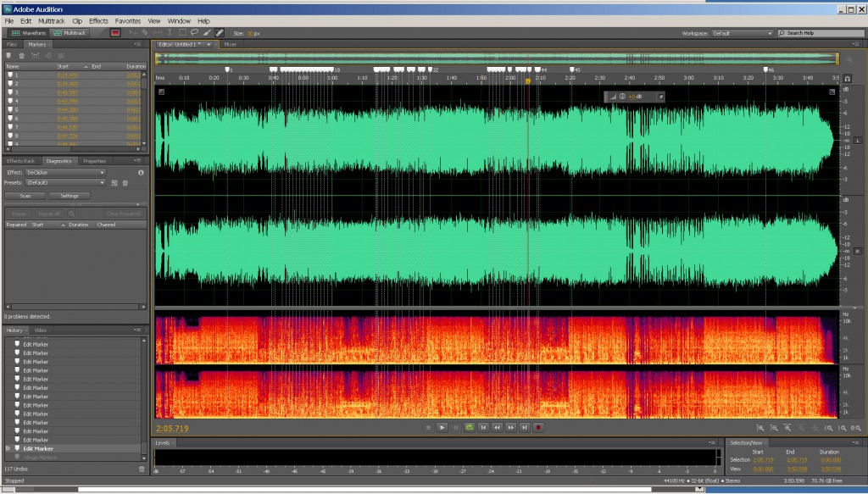Switch to Multitrack editor view
Viewport: 868px width, 494px height.
point(70,33)
